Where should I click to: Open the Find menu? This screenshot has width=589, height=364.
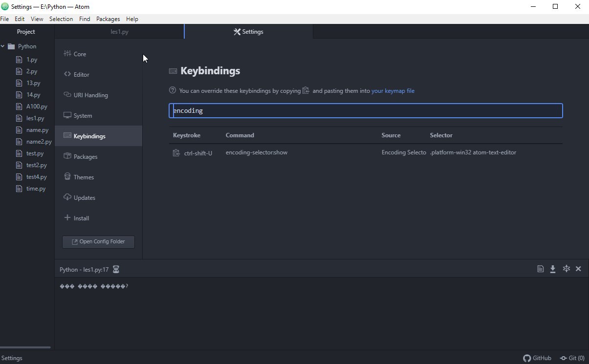[x=85, y=19]
